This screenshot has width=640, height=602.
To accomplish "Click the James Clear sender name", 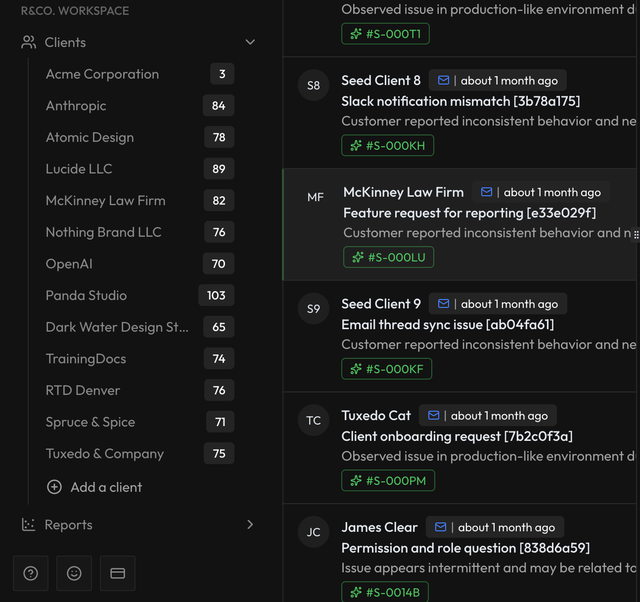I will tap(379, 527).
